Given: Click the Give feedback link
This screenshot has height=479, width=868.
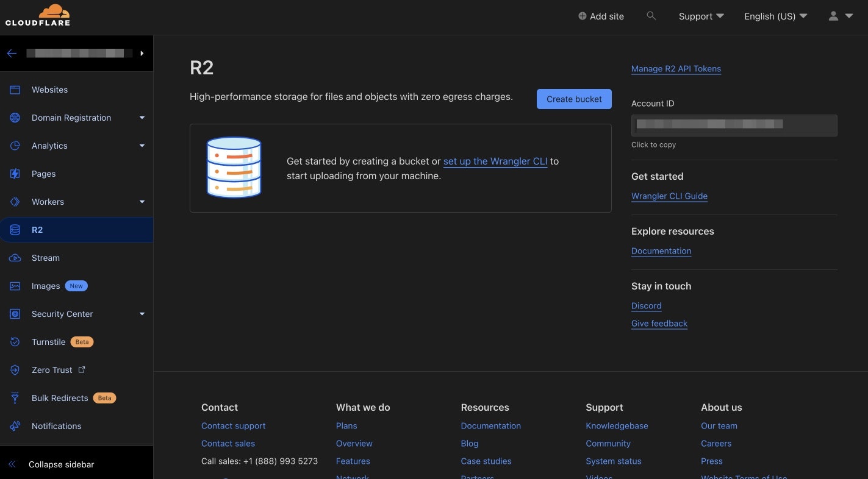Looking at the screenshot, I should tap(659, 324).
